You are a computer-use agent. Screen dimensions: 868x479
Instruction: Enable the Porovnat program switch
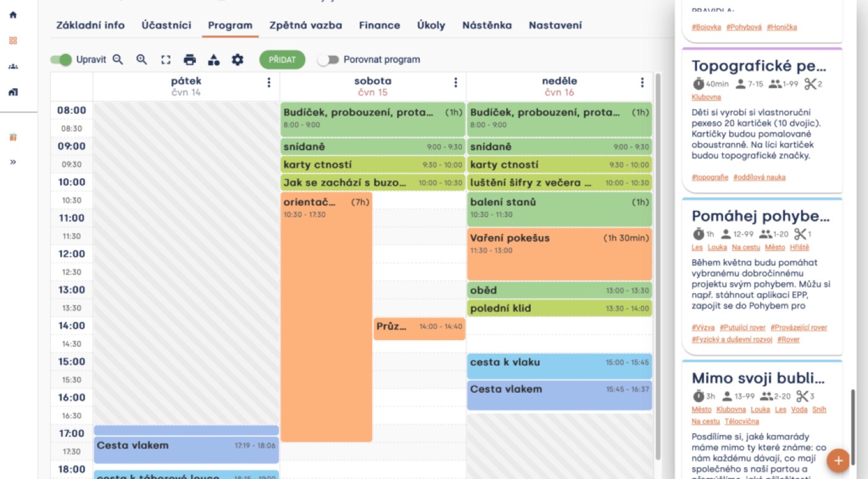pos(328,60)
